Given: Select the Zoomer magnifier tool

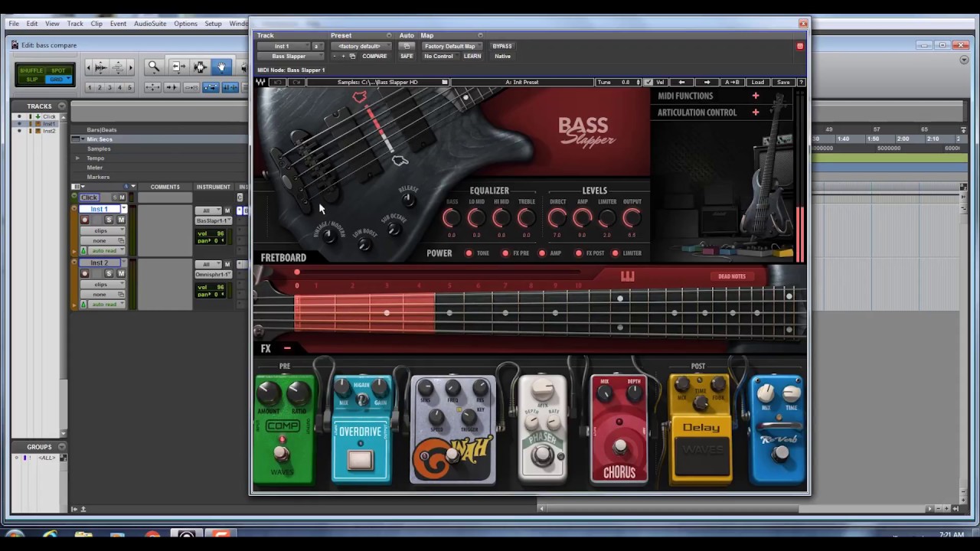Looking at the screenshot, I should tap(154, 67).
